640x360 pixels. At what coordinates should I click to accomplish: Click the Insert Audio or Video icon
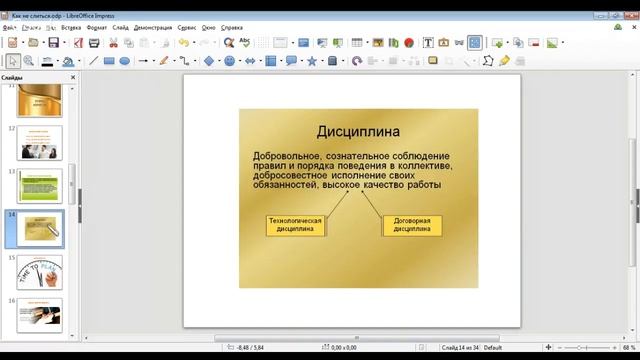pos(393,42)
